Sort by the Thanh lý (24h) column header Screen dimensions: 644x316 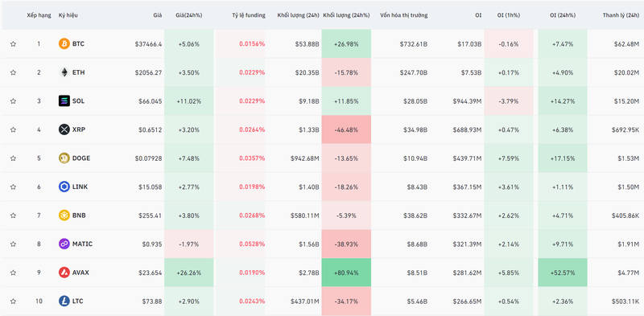[621, 15]
